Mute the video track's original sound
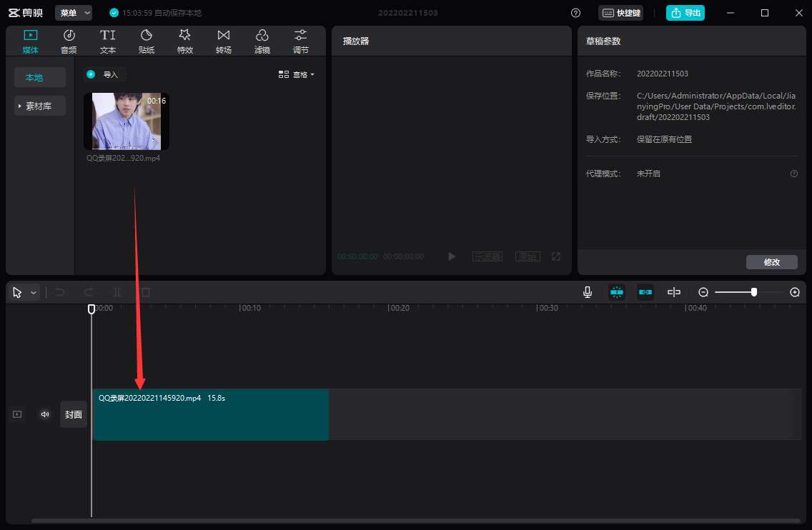Image resolution: width=812 pixels, height=530 pixels. 45,414
